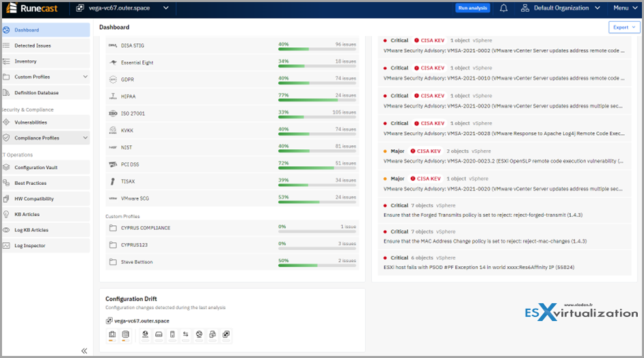Click Configuration Drift distributed globe icon
The height and width of the screenshot is (358, 644).
199,335
